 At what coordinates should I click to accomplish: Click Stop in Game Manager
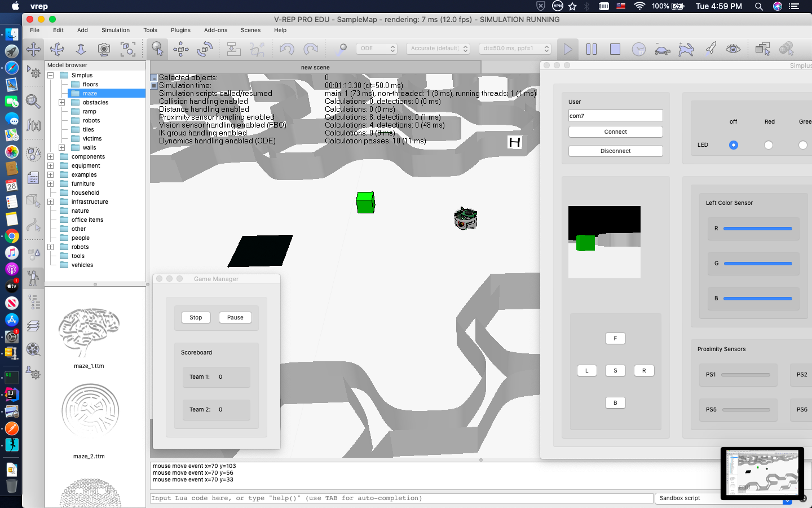tap(196, 318)
